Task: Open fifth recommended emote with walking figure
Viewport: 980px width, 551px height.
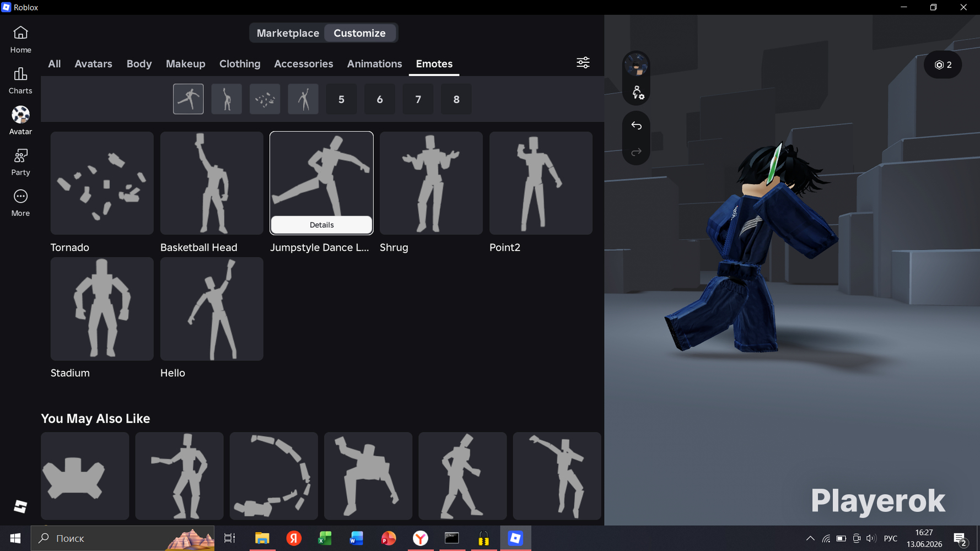Action: tap(462, 476)
